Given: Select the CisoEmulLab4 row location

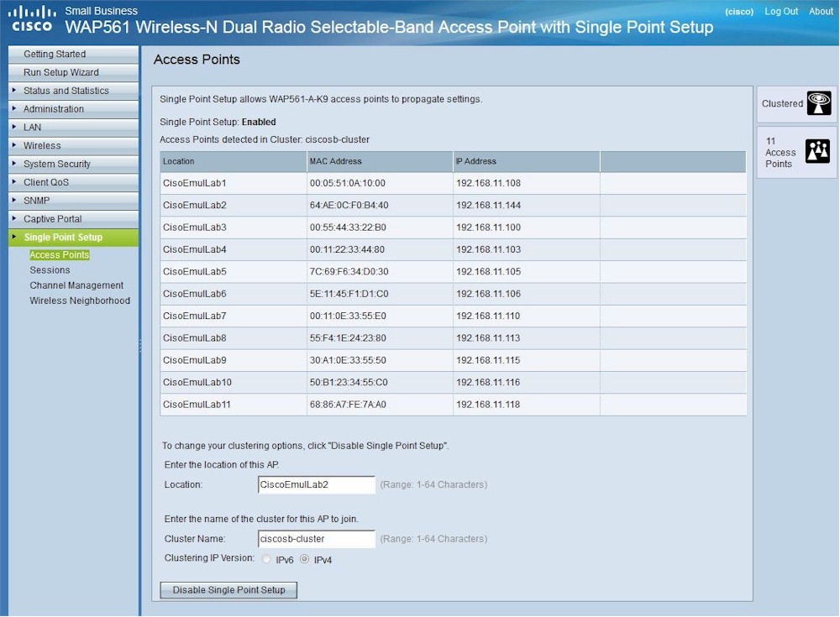Looking at the screenshot, I should (195, 249).
